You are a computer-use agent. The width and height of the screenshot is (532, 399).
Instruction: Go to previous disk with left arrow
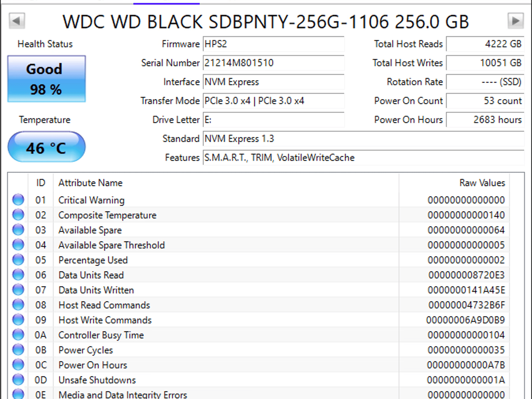click(17, 21)
